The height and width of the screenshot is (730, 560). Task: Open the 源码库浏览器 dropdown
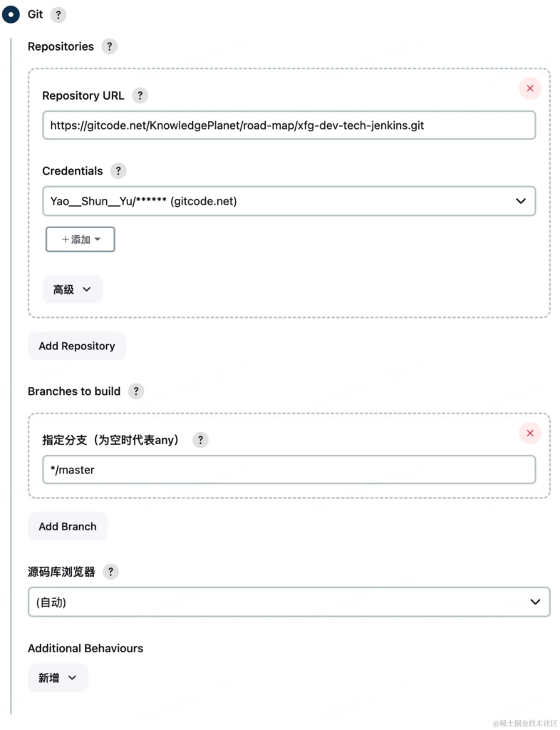click(289, 602)
